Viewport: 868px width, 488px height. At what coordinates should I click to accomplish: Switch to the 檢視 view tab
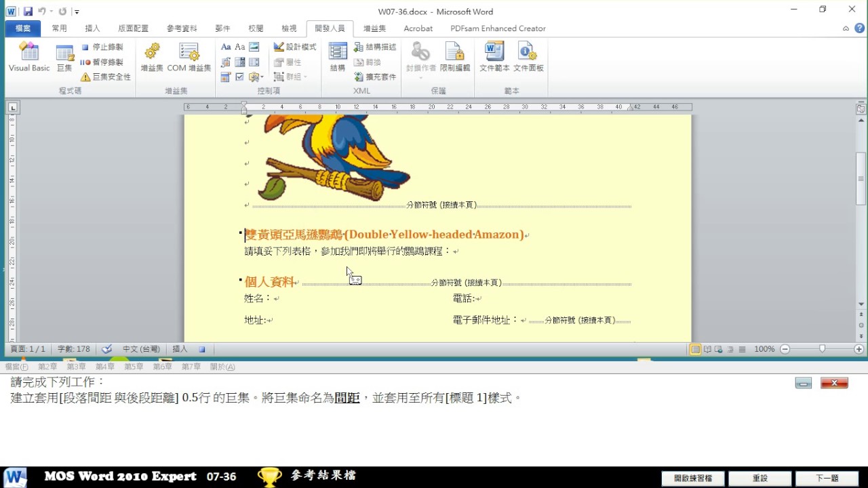coord(289,28)
